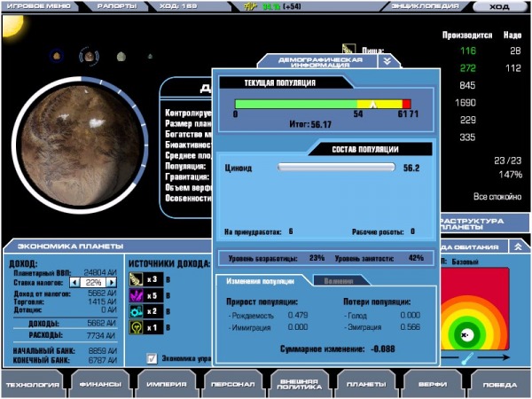Increase tax rate with the right arrow
This screenshot has height=399, width=532.
click(113, 282)
